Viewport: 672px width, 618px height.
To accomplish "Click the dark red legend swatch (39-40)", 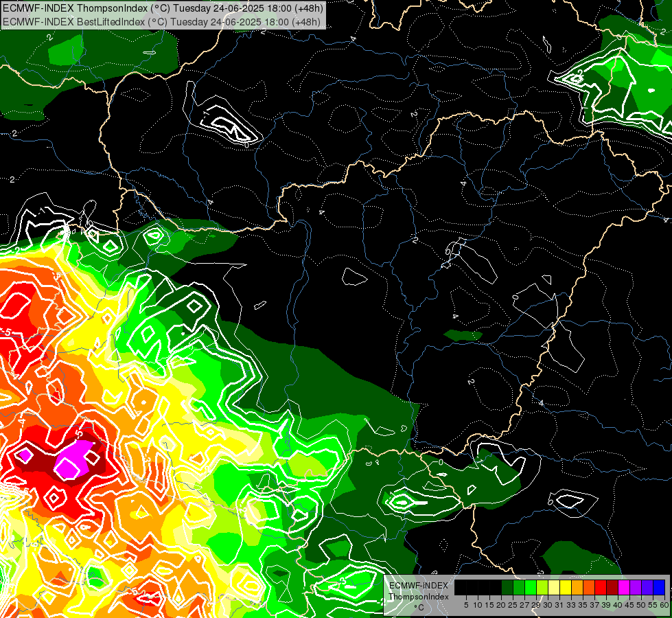I will coord(612,587).
